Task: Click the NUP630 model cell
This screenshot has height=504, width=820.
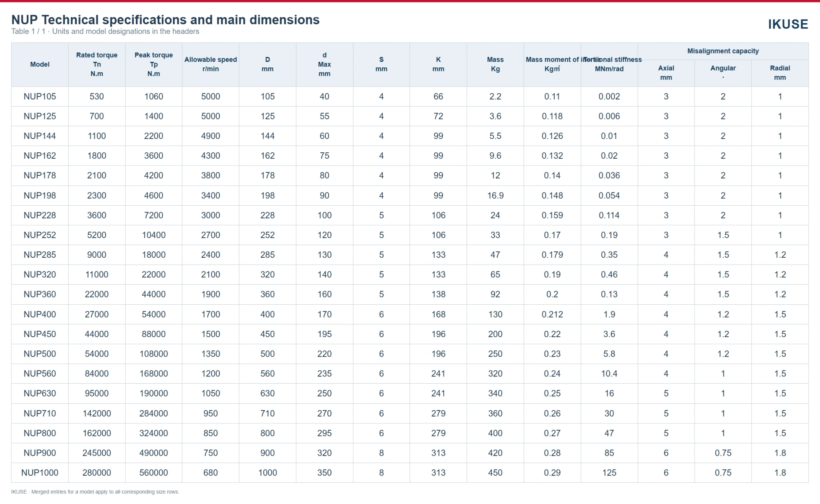Action: (40, 393)
